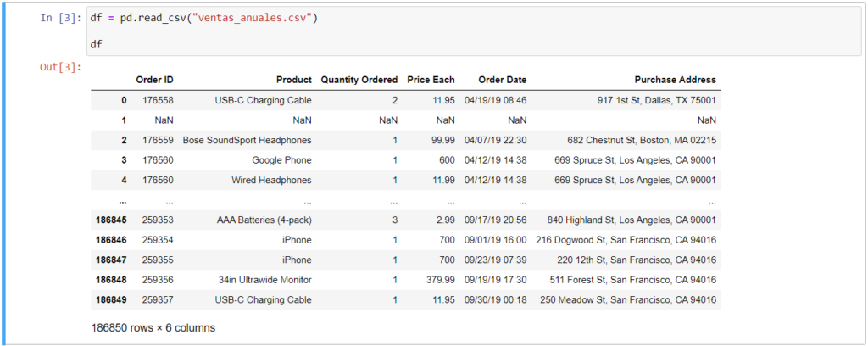Click the code line with pd.read_csv
The height and width of the screenshot is (346, 868).
pos(203,19)
